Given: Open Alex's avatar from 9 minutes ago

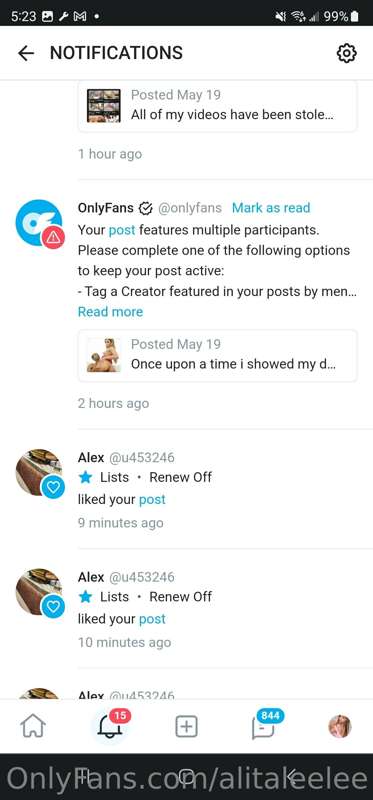Looking at the screenshot, I should [39, 472].
